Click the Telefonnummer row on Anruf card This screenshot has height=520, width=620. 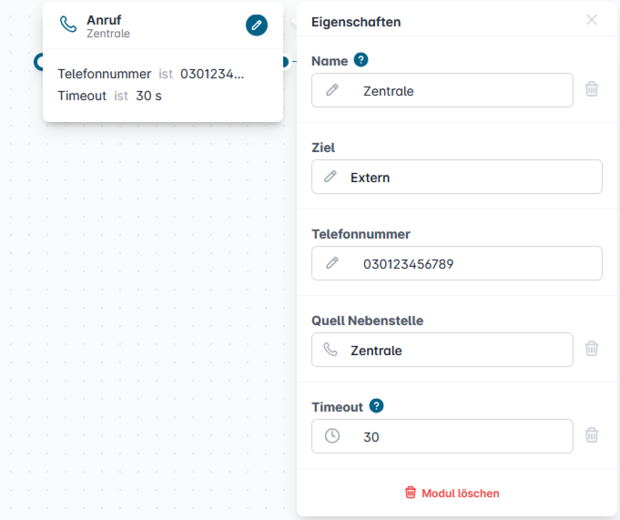[150, 74]
